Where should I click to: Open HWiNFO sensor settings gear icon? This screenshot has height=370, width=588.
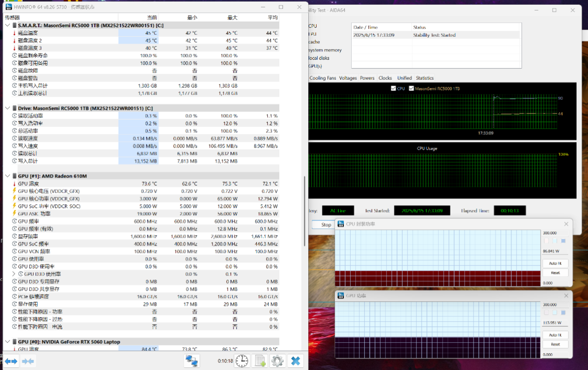[277, 361]
